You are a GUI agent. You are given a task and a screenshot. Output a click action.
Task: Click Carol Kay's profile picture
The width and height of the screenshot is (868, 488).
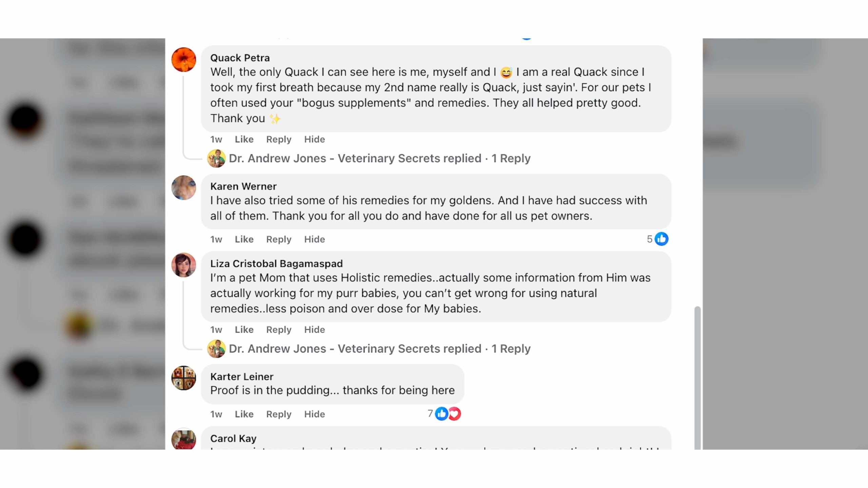pos(183,439)
